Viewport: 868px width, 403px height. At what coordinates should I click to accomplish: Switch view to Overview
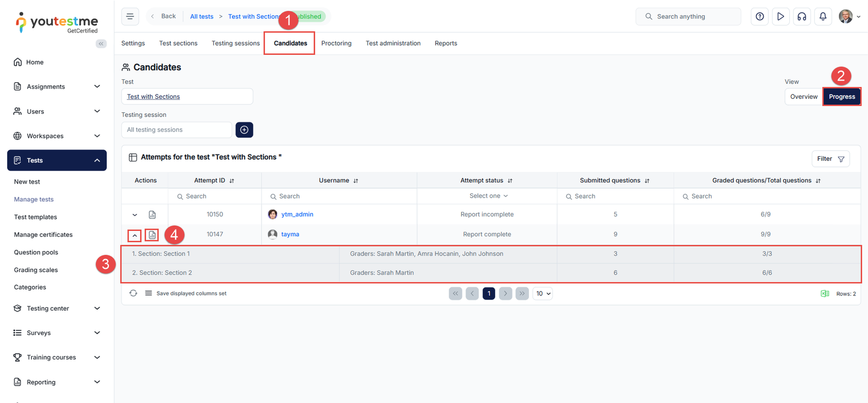pos(803,97)
